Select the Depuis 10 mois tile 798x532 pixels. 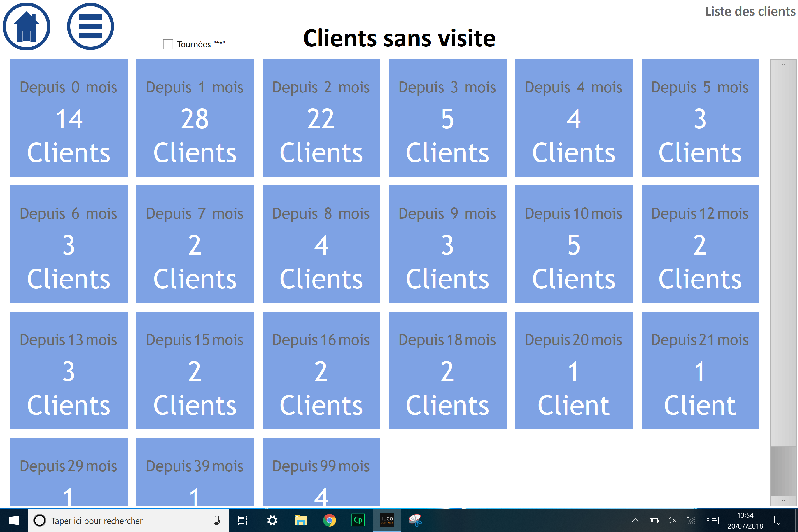click(574, 244)
